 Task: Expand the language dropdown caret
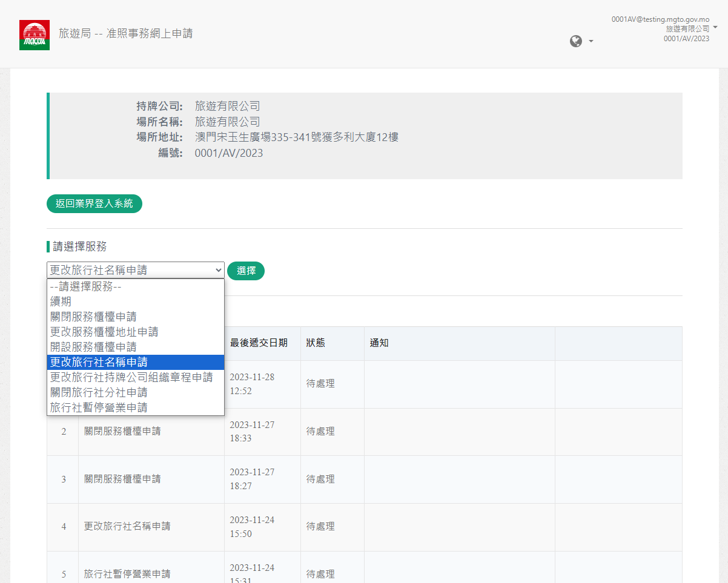pyautogui.click(x=591, y=41)
